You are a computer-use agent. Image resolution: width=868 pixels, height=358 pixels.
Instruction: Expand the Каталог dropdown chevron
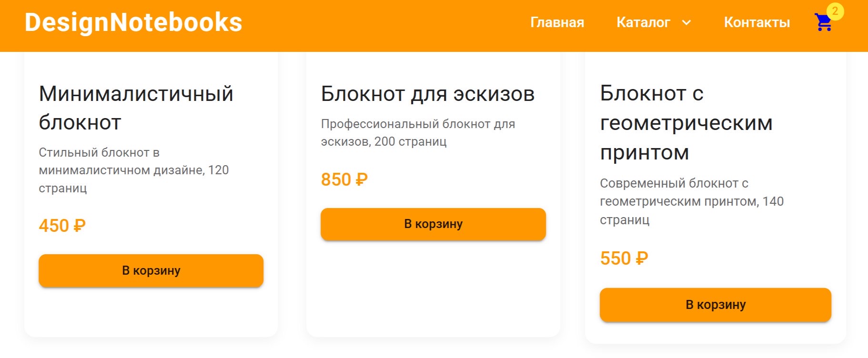tap(686, 22)
